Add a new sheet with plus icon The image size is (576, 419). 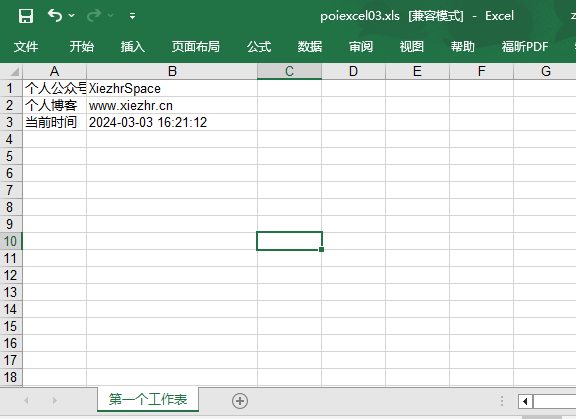point(240,401)
